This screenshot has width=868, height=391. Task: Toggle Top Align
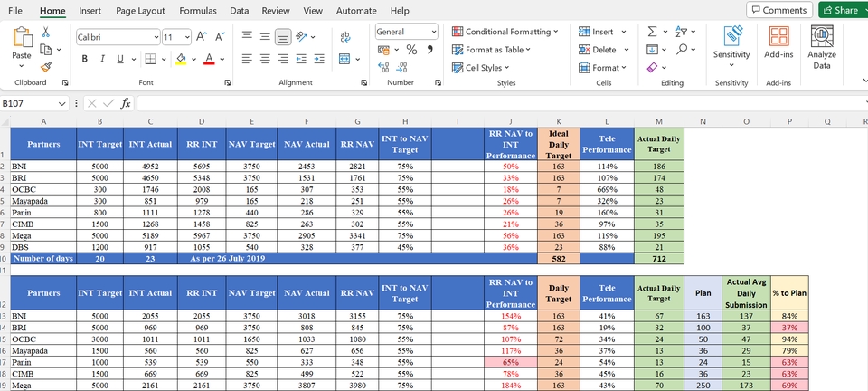248,36
